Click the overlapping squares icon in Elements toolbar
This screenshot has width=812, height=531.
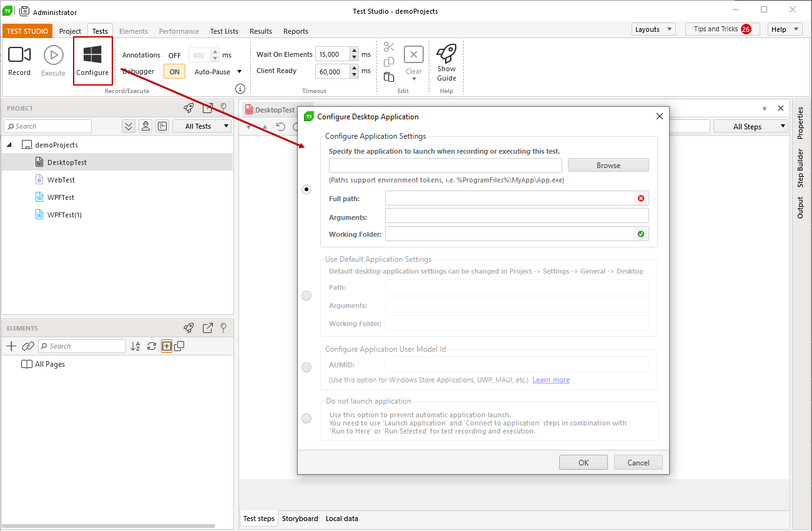[179, 346]
